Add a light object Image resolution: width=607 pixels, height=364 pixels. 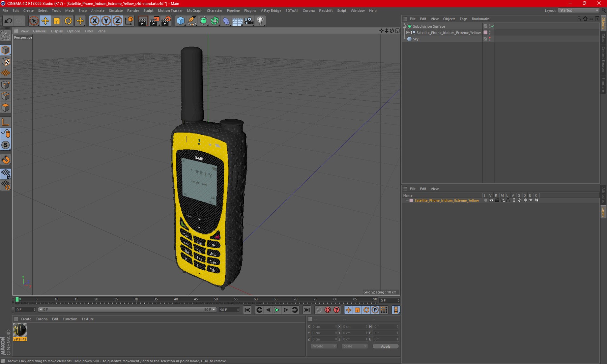(260, 21)
